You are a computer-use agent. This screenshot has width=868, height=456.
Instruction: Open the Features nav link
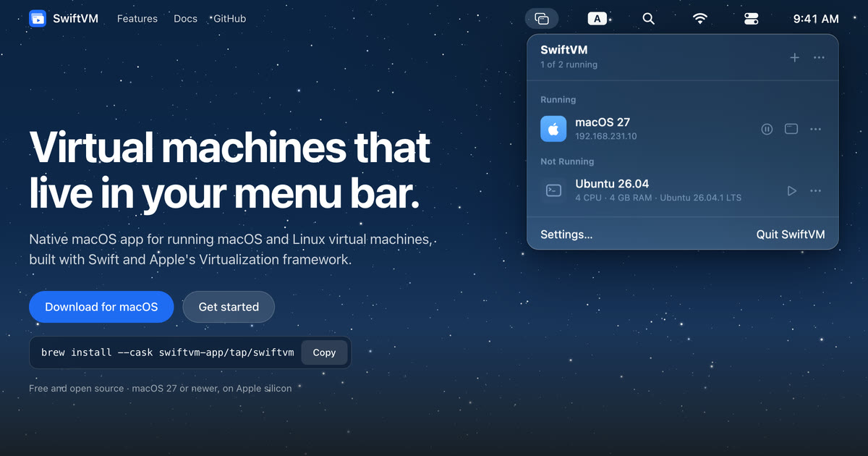point(137,19)
